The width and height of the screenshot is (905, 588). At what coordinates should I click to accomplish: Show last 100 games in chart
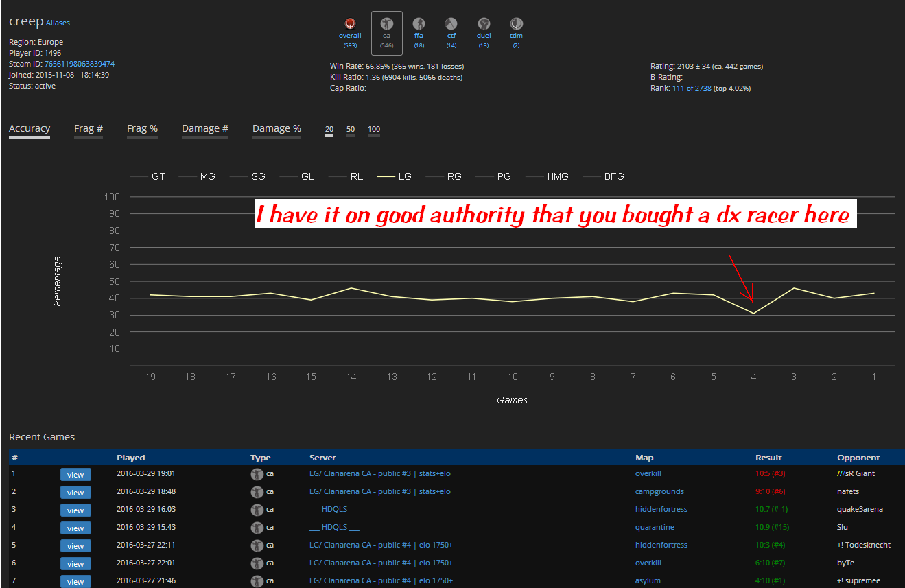tap(373, 130)
